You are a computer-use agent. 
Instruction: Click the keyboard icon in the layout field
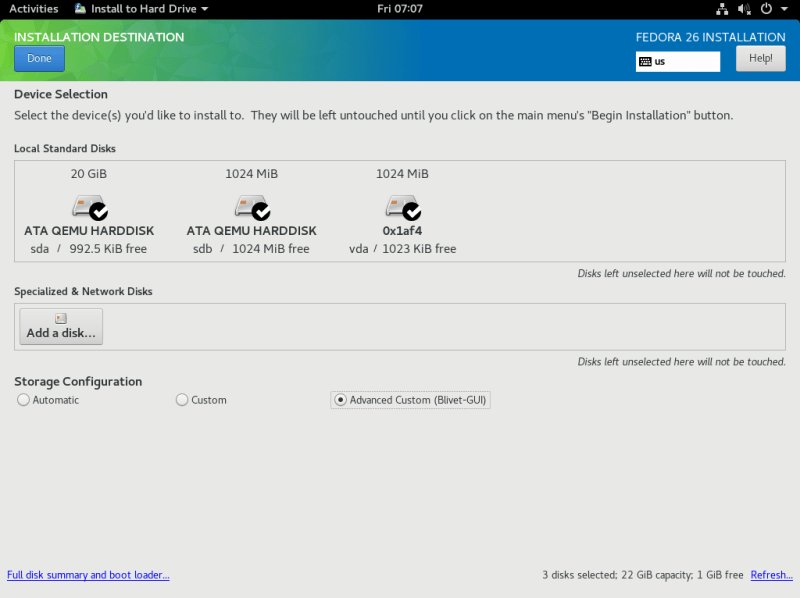647,61
